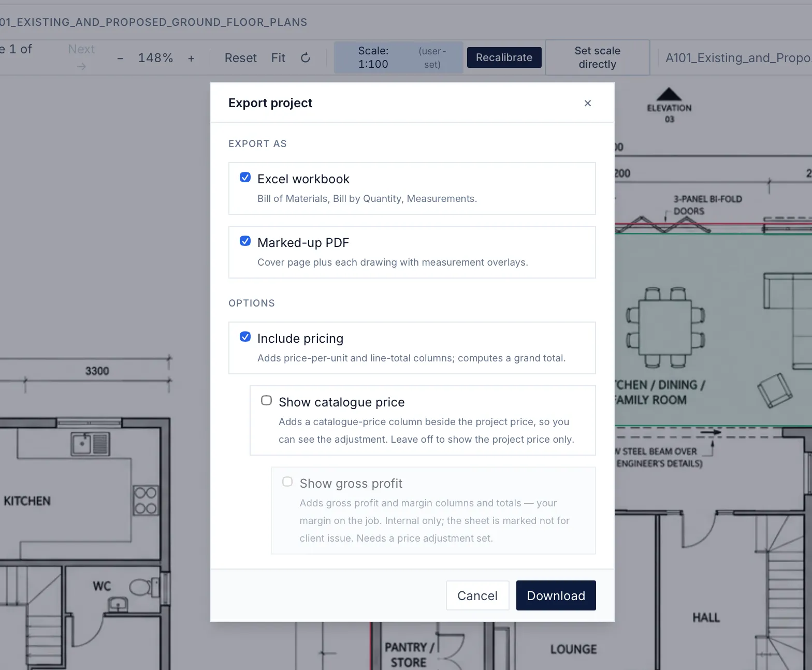Close the Export project dialog
Image resolution: width=812 pixels, height=670 pixels.
pos(587,103)
